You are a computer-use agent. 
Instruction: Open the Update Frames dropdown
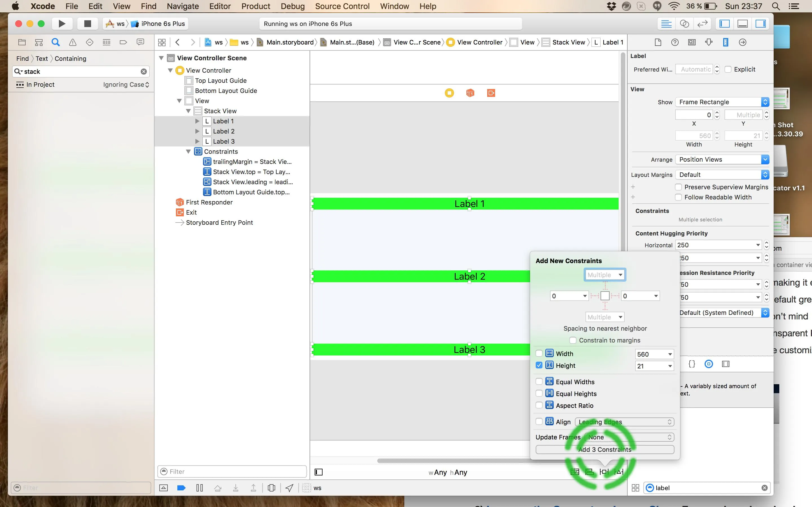pos(629,437)
